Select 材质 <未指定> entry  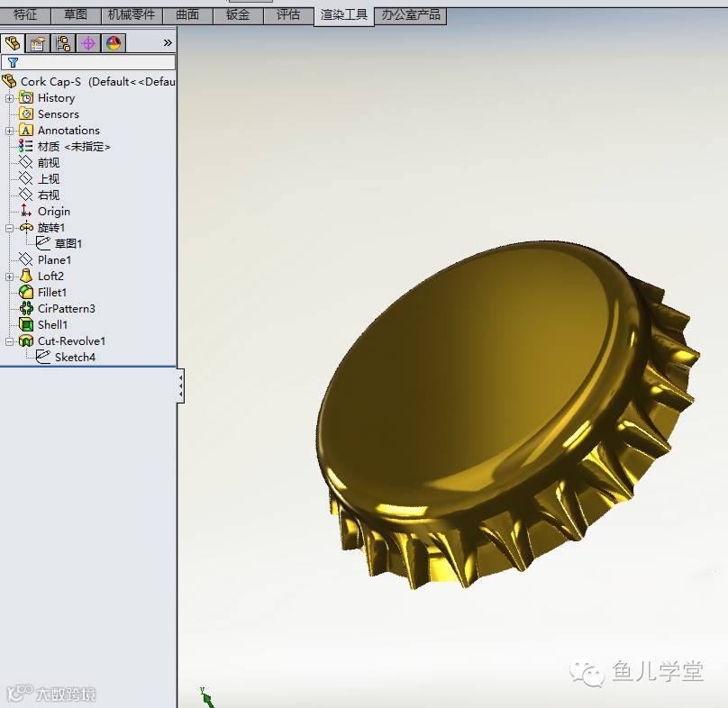pos(74,147)
